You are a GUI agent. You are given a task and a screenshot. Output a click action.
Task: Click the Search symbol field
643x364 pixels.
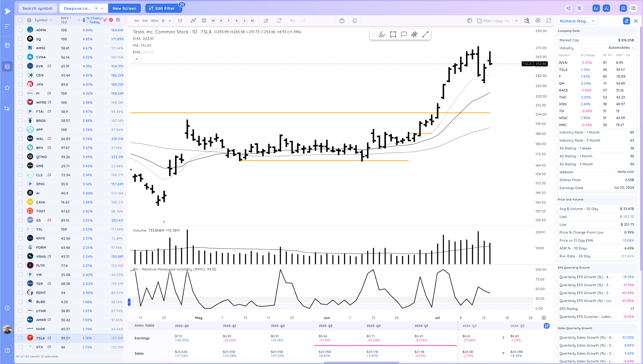coord(37,8)
